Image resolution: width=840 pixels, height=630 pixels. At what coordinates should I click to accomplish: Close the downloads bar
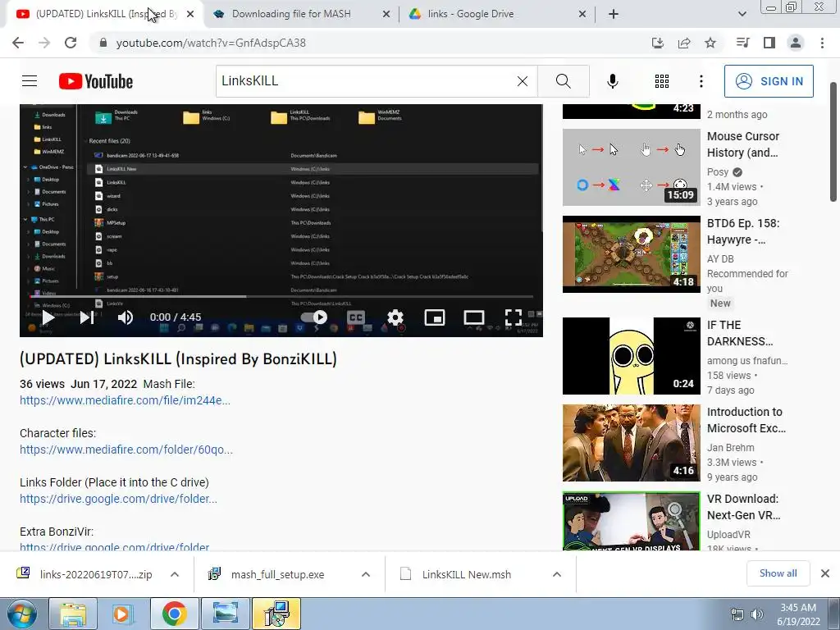(x=825, y=573)
